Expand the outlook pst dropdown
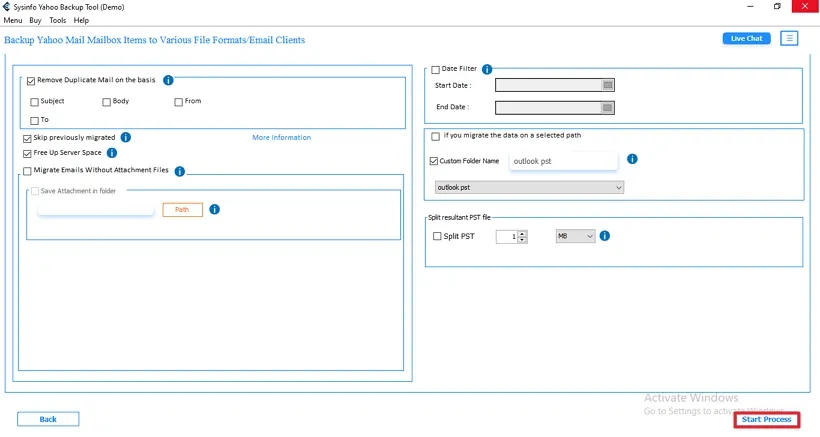 pyautogui.click(x=529, y=187)
